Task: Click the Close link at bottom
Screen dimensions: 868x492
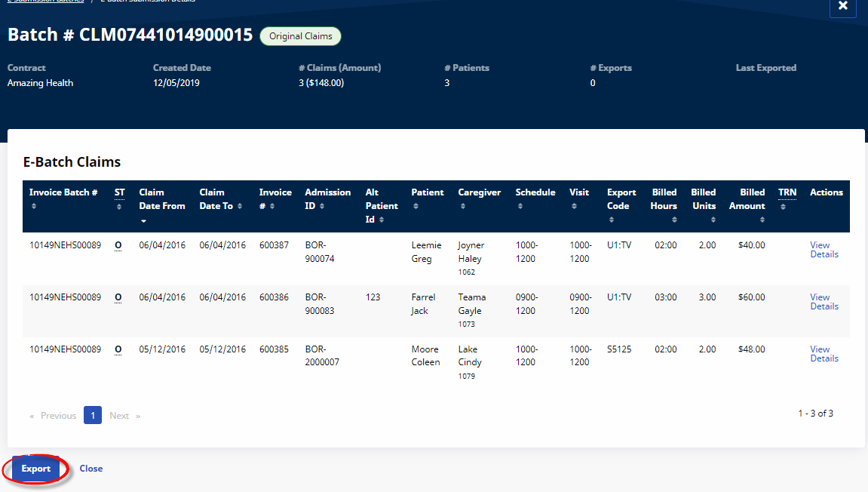Action: click(90, 469)
